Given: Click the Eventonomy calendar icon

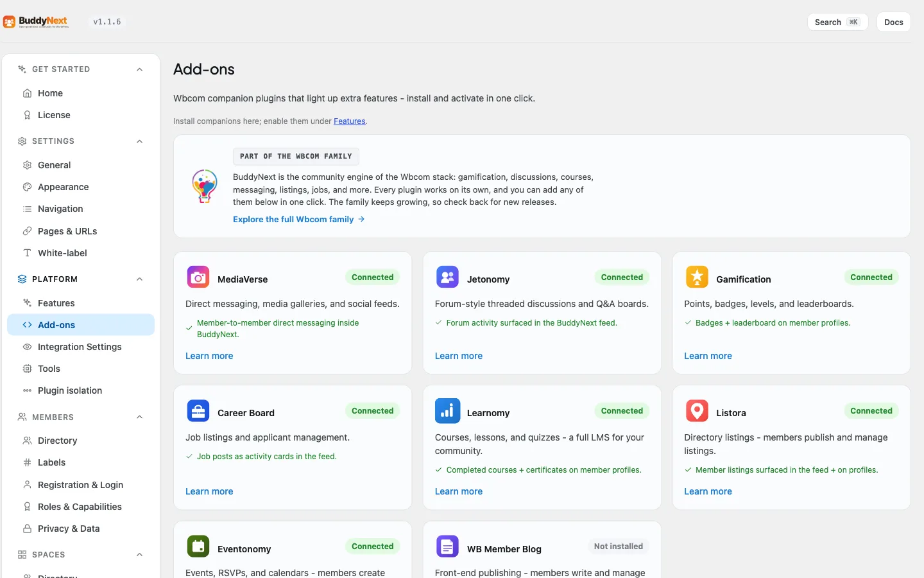Looking at the screenshot, I should 198,547.
